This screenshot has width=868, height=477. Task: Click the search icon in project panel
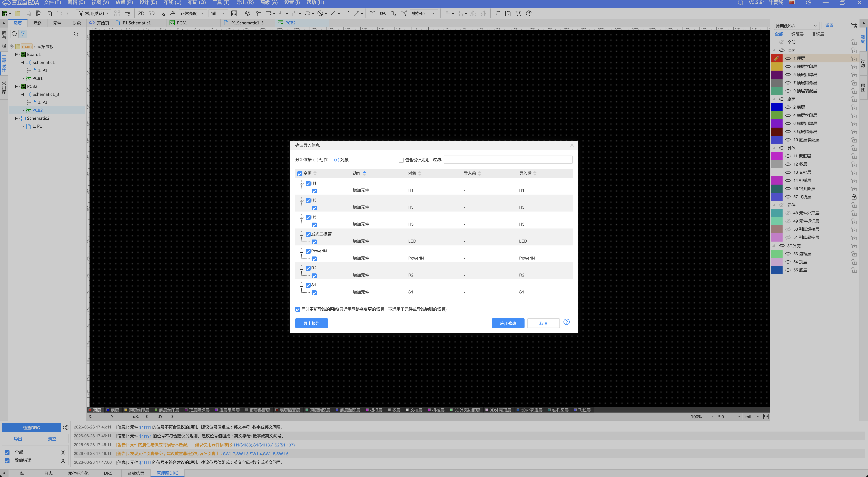76,34
